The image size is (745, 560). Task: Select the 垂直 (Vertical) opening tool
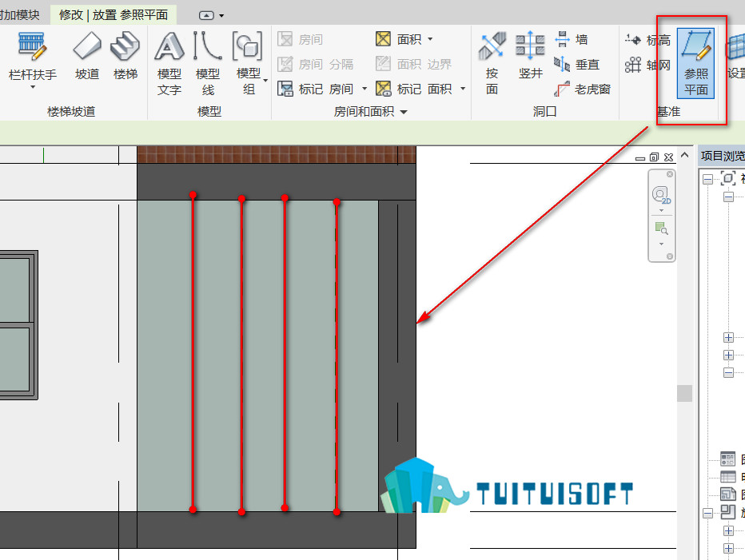click(577, 64)
